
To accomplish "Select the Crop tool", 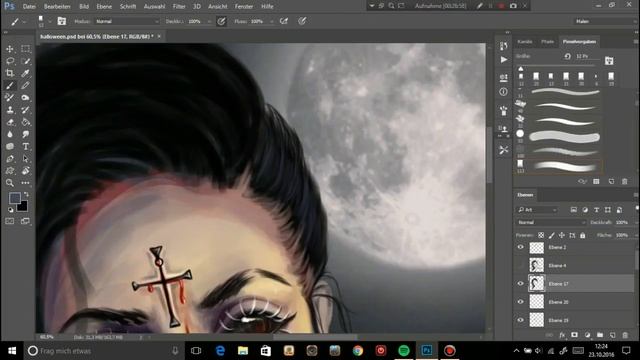I will point(10,73).
